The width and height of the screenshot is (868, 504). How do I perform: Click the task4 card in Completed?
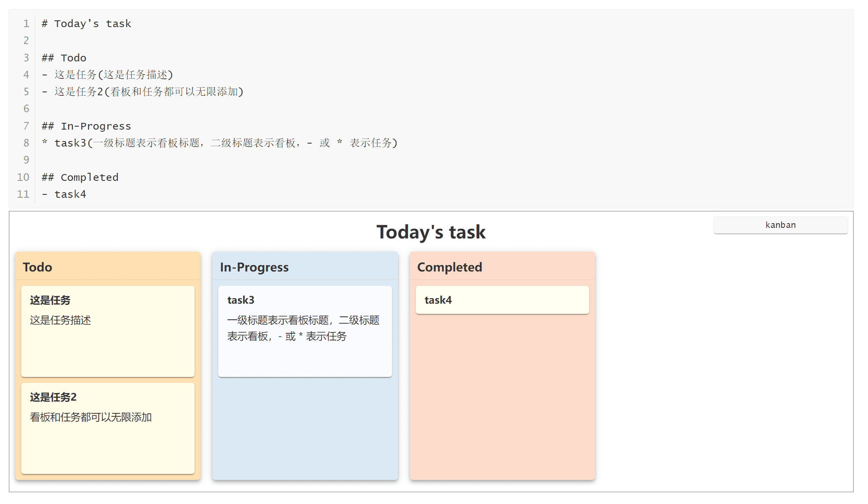(x=502, y=300)
